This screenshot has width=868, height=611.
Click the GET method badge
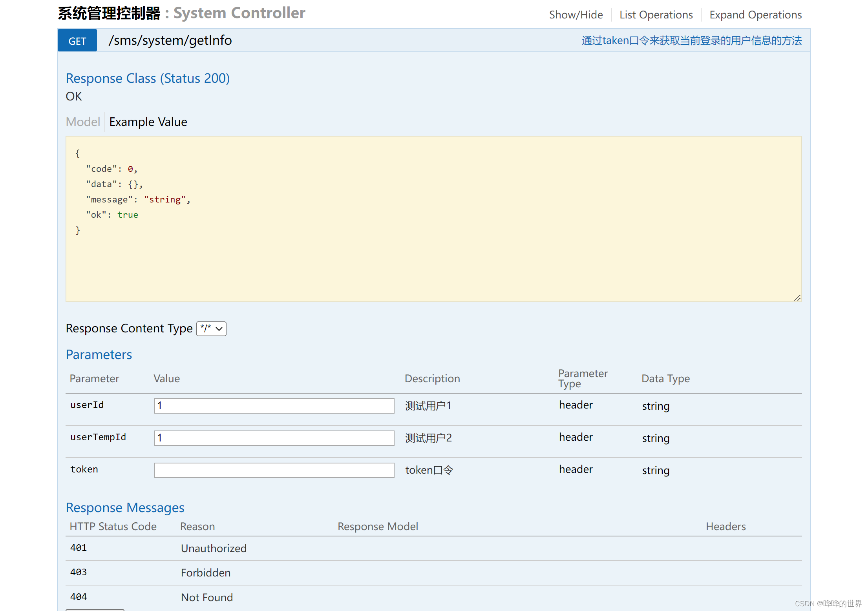pos(77,41)
